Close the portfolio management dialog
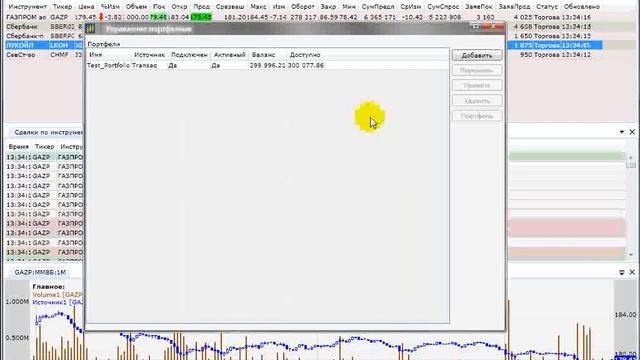The width and height of the screenshot is (640, 360). 494,27
